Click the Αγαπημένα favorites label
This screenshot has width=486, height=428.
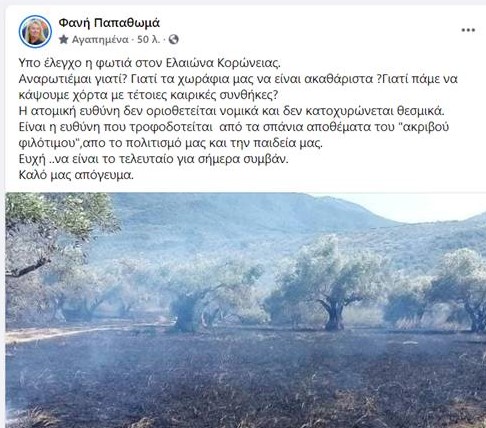click(x=100, y=40)
